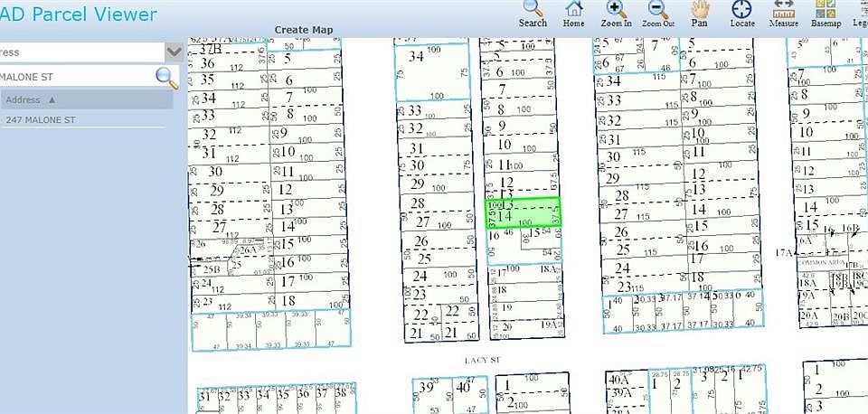Select the highlighted green parcel 14
Viewport: 868px width, 414px height.
pos(523,212)
